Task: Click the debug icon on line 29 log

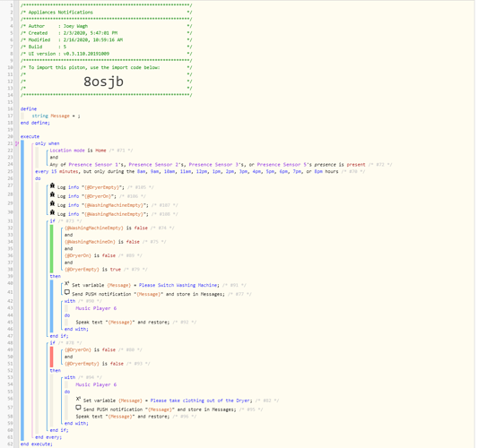Action: point(52,203)
